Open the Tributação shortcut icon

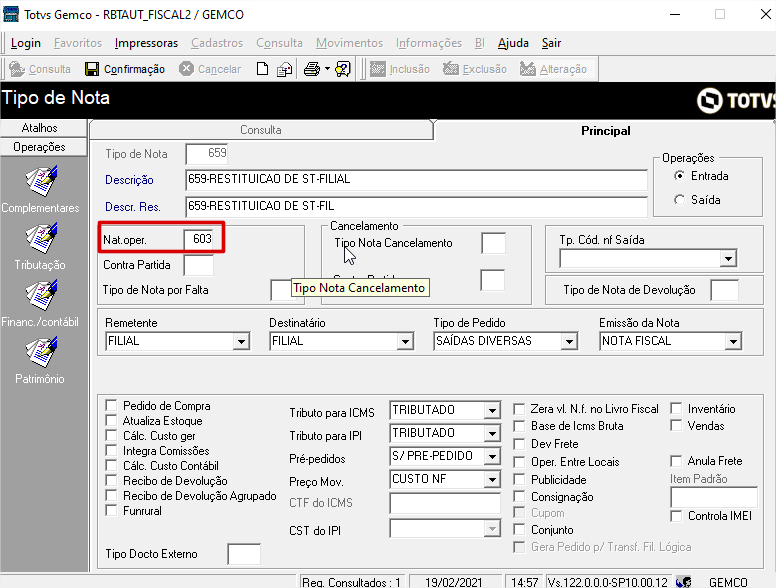click(x=41, y=238)
